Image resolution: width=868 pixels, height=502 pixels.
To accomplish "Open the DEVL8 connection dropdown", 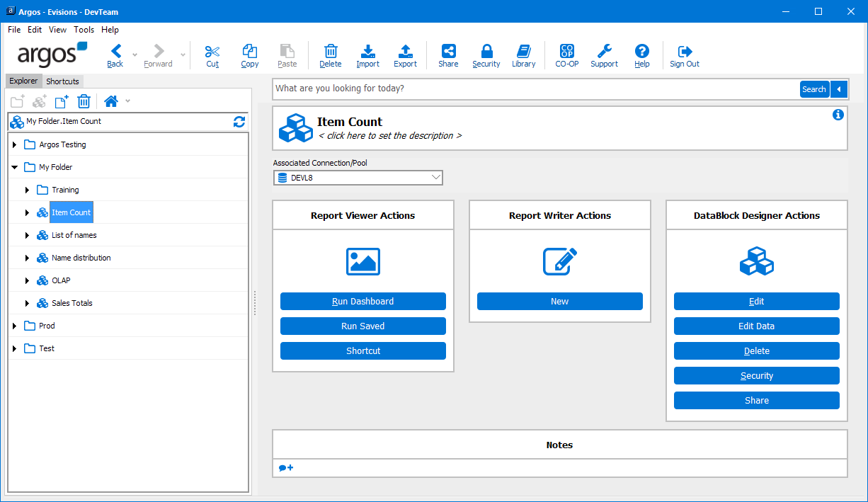I will point(358,178).
